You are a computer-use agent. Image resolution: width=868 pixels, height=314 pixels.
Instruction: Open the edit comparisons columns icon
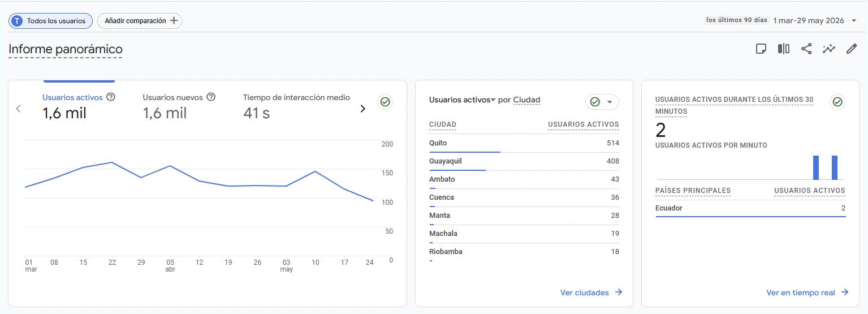[x=784, y=49]
